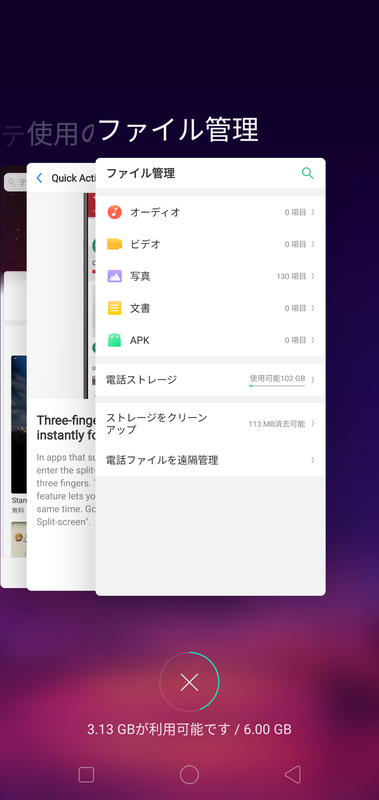
Task: Expand chevron on 写真 row
Action: pyautogui.click(x=313, y=276)
